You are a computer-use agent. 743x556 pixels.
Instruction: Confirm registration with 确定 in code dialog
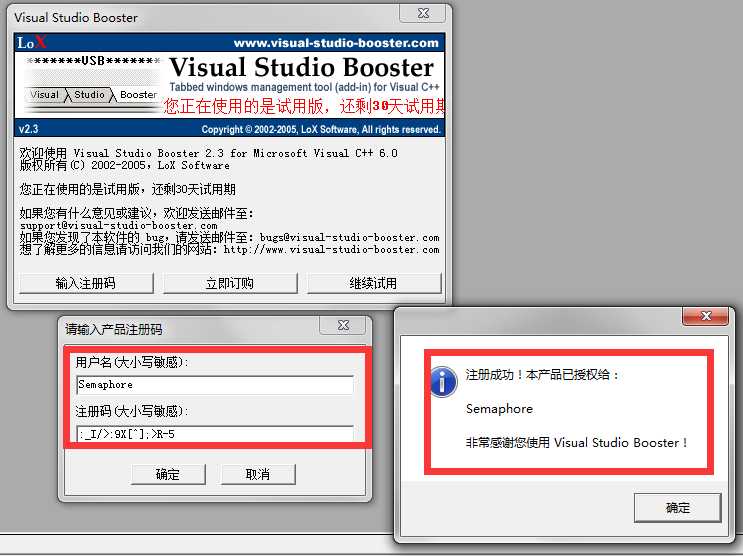pyautogui.click(x=168, y=474)
